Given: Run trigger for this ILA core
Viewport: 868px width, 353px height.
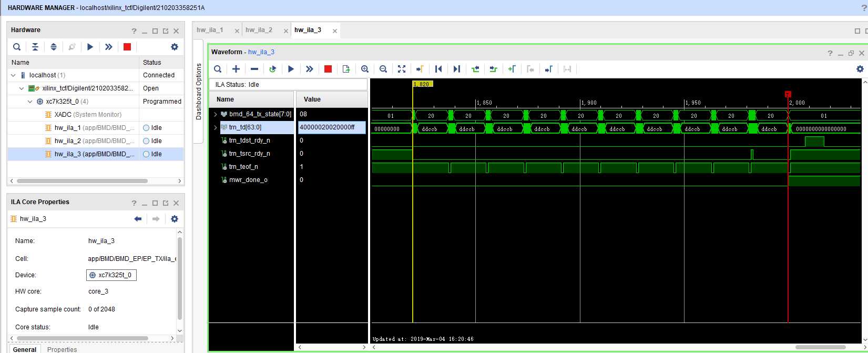Looking at the screenshot, I should pyautogui.click(x=291, y=69).
